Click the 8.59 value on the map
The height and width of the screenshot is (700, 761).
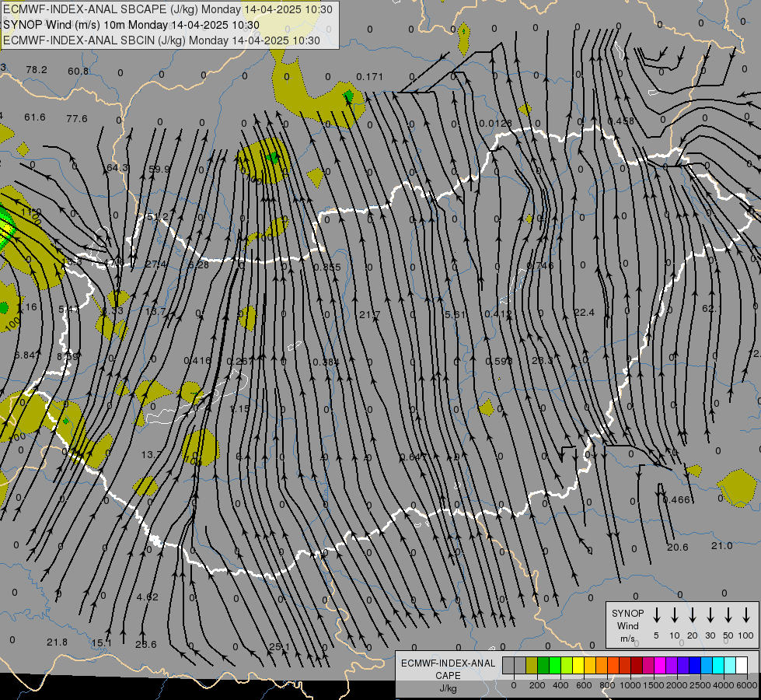tap(68, 356)
